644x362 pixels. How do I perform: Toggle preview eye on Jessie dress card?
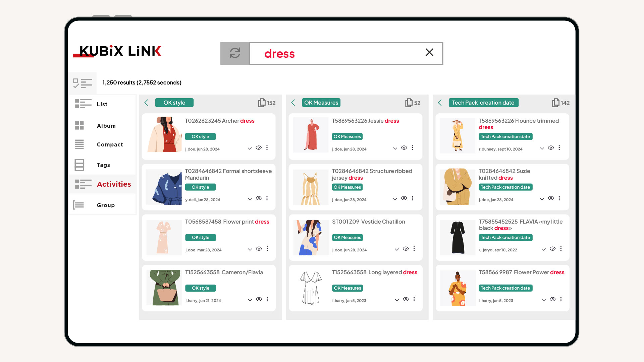(x=404, y=147)
